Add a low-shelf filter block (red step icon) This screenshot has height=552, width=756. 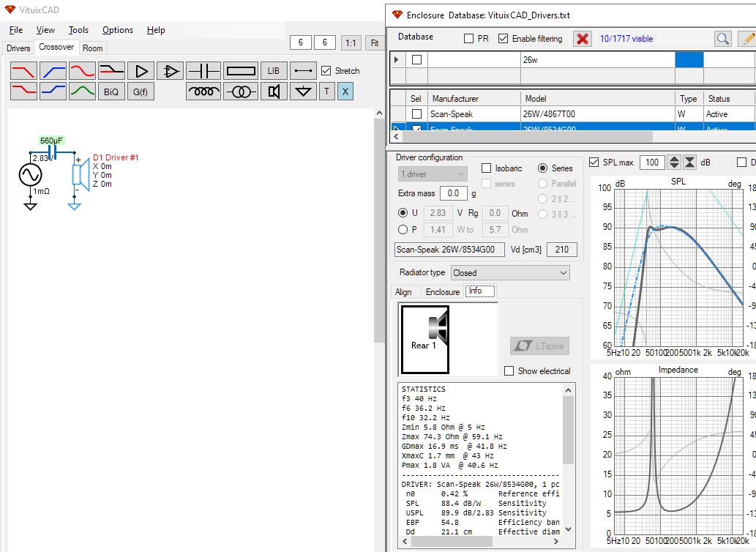[23, 91]
